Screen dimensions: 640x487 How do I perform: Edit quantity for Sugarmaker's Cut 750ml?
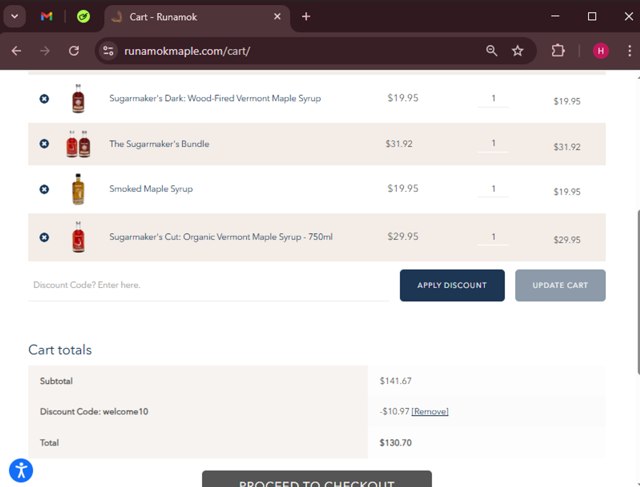point(493,237)
